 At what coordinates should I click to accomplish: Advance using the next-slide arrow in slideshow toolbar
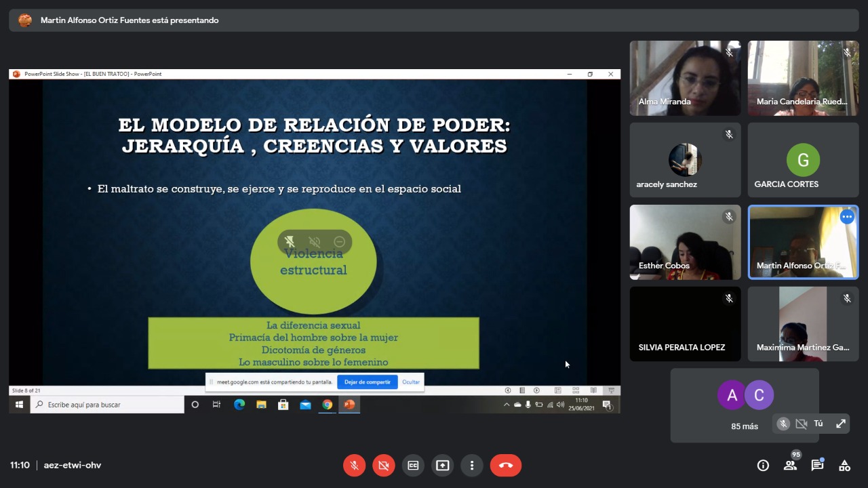click(x=535, y=390)
